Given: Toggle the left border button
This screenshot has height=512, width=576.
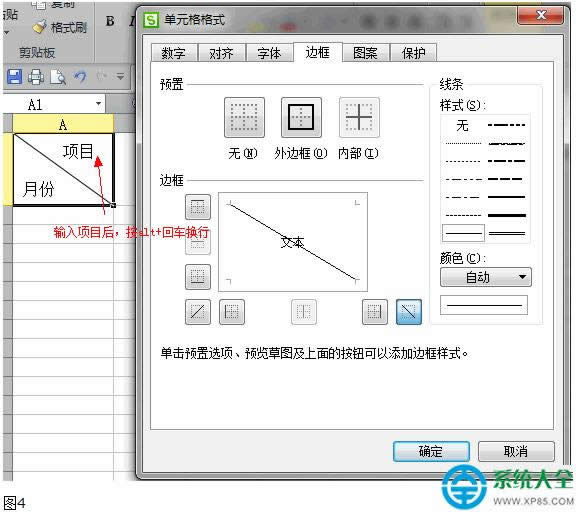Looking at the screenshot, I should click(231, 312).
